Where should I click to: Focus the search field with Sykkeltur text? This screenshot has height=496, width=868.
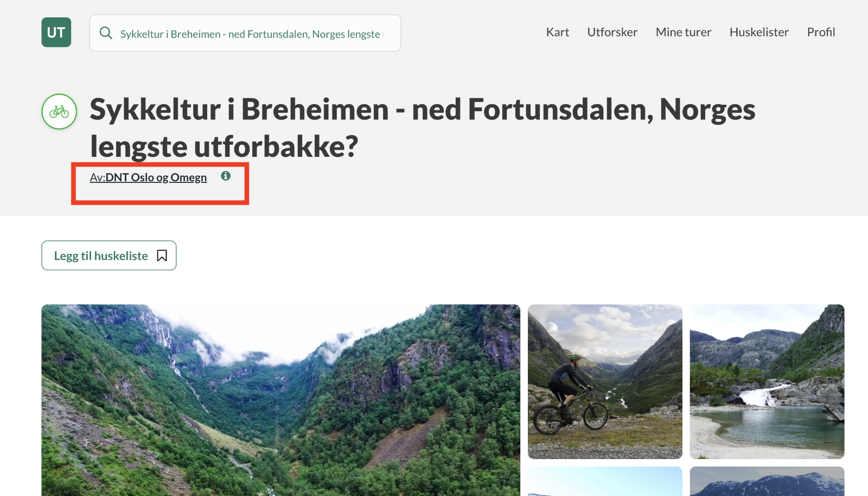(245, 33)
